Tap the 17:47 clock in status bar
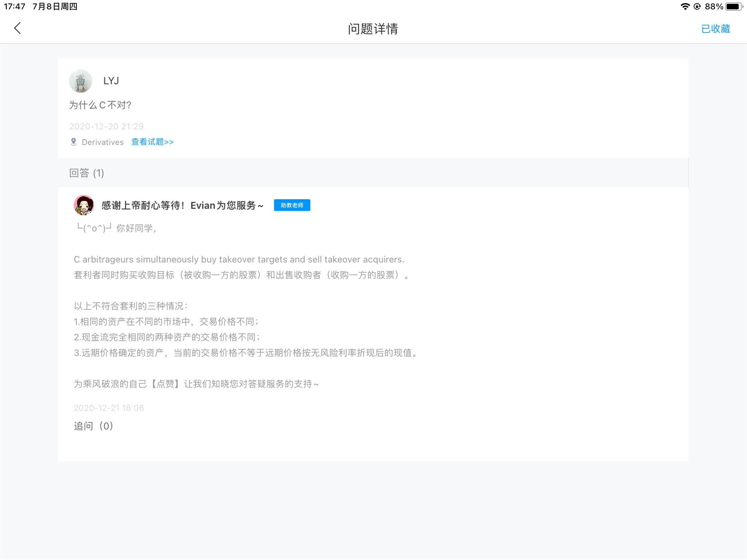Image resolution: width=747 pixels, height=560 pixels. [15, 7]
